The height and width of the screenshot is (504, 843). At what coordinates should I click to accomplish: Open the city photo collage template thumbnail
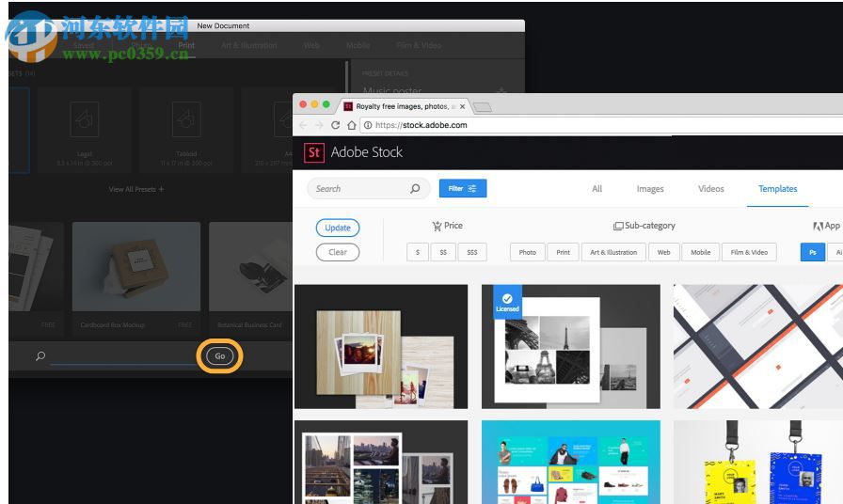[381, 462]
